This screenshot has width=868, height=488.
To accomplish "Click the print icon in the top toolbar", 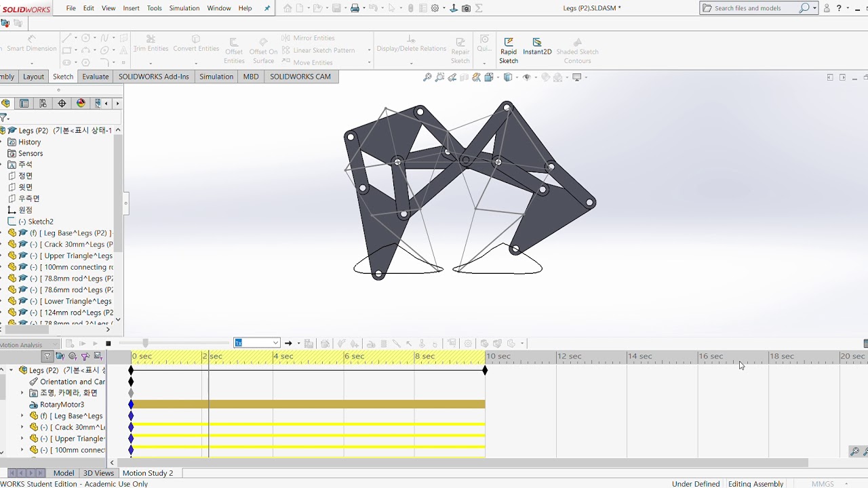I will [355, 8].
